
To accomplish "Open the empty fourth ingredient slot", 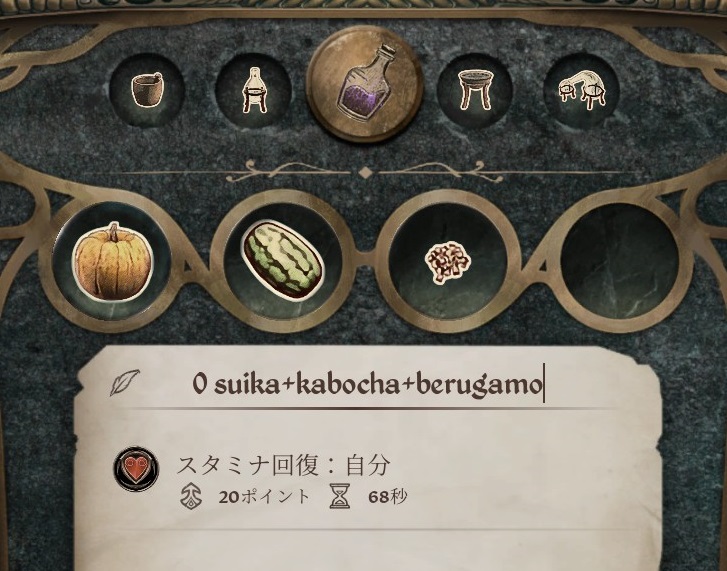I will click(x=620, y=261).
